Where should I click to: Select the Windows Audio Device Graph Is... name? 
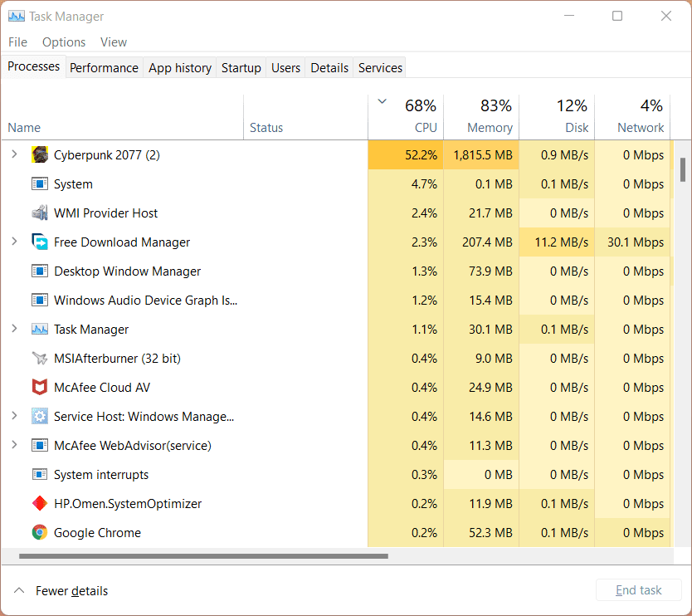point(146,301)
